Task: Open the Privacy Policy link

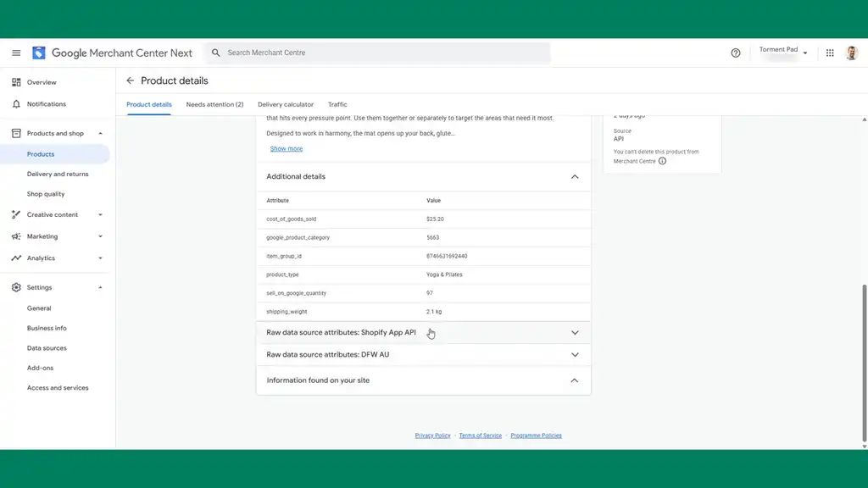Action: tap(433, 435)
